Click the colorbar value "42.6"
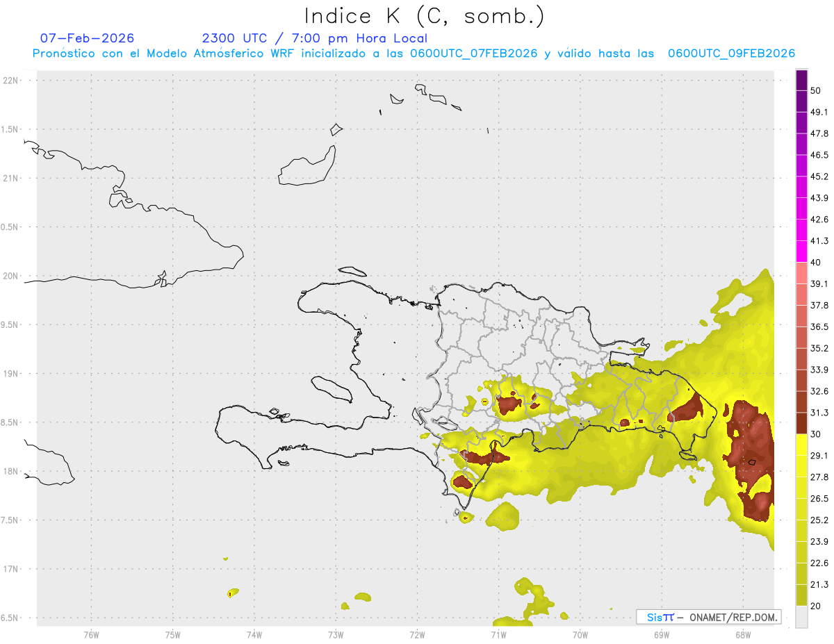The image size is (834, 644). (819, 220)
